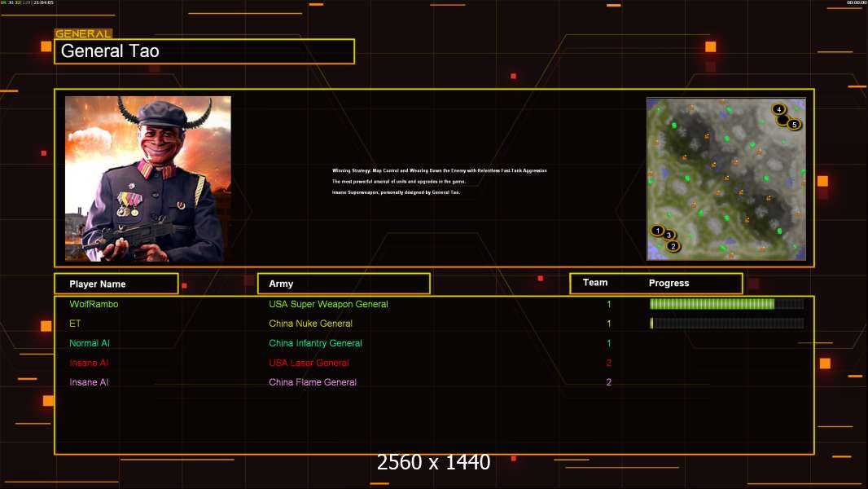Click the orange GENERAL label tag
The height and width of the screenshot is (489, 868).
pos(83,33)
